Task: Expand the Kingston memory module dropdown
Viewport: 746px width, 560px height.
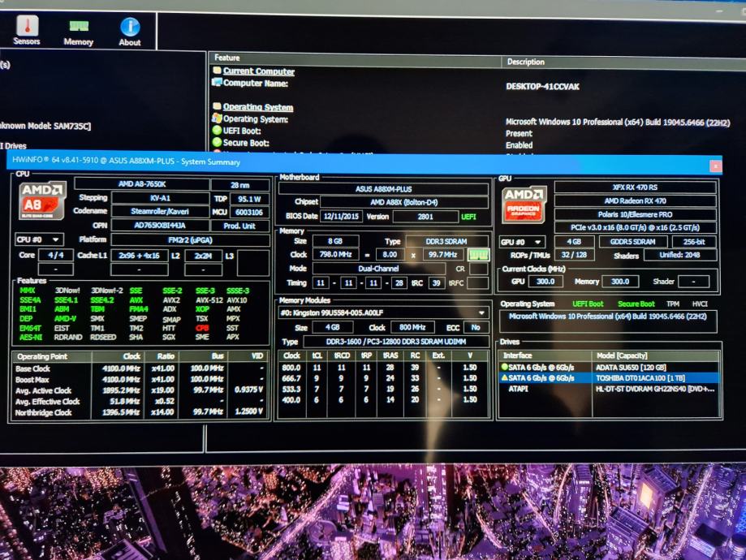Action: click(481, 312)
